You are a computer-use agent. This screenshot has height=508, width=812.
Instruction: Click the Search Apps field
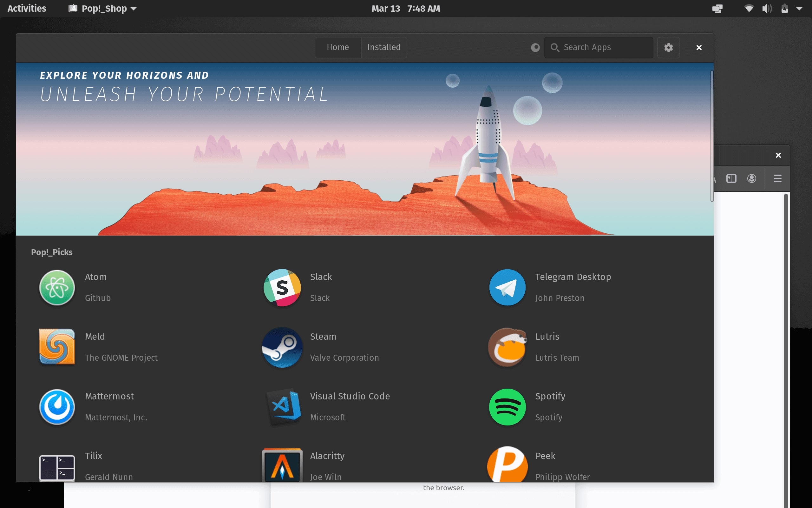pyautogui.click(x=599, y=47)
